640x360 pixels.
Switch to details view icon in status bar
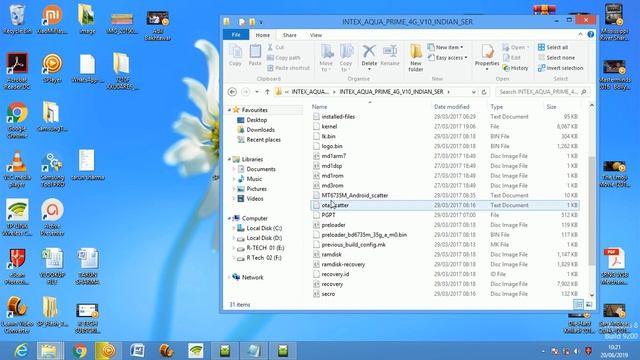point(578,304)
